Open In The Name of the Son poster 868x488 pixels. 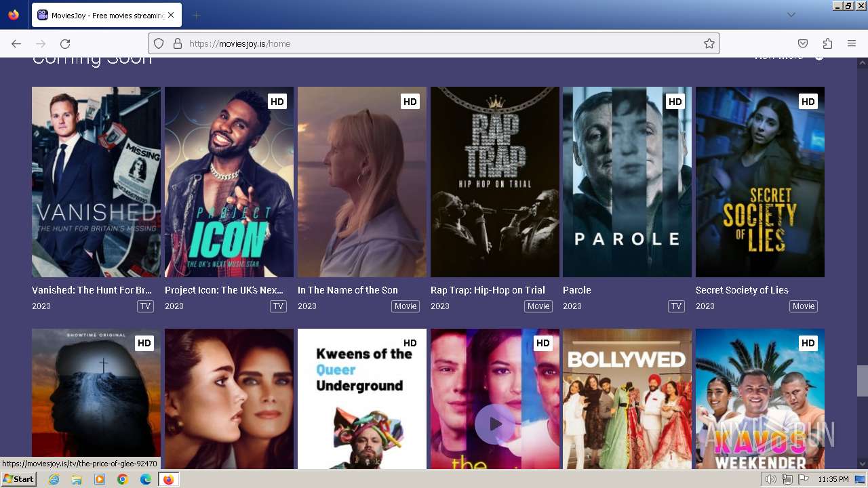pos(362,182)
